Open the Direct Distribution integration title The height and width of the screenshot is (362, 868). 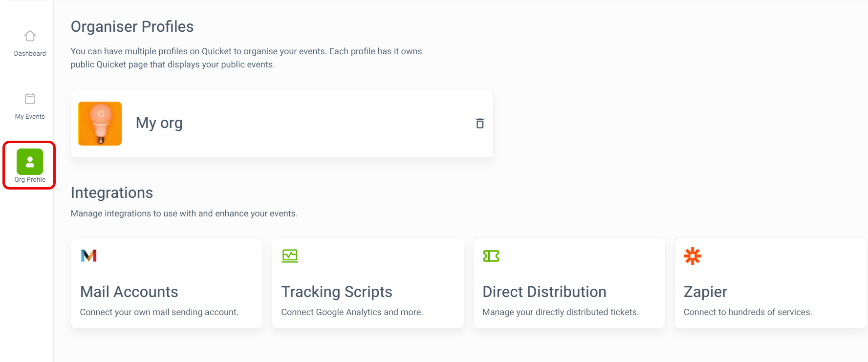pos(544,292)
